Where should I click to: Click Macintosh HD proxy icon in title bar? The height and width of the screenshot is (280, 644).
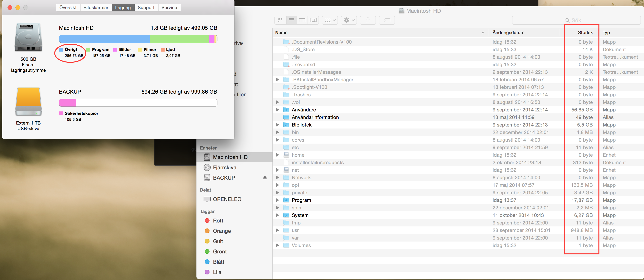coord(401,11)
